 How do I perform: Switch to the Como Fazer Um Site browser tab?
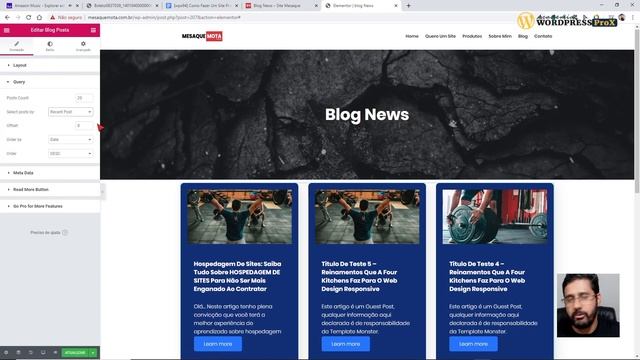(202, 6)
